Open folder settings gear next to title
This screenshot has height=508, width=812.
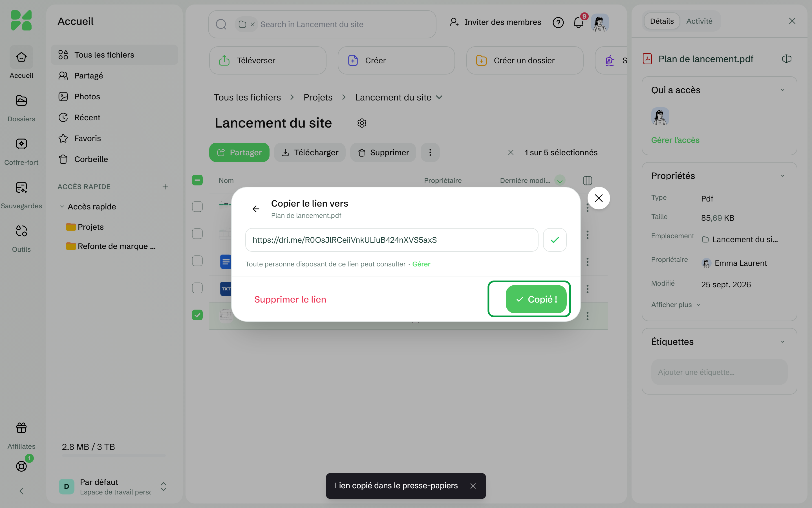362,123
